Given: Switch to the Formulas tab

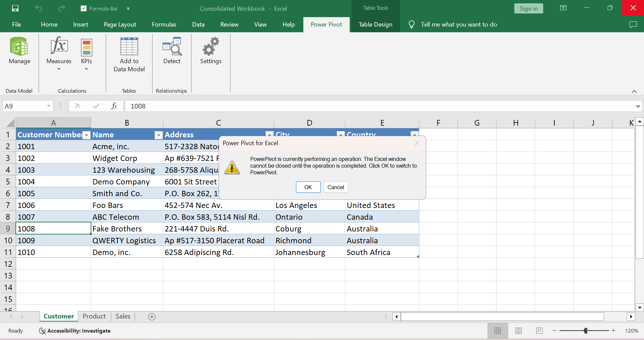Looking at the screenshot, I should click(164, 25).
